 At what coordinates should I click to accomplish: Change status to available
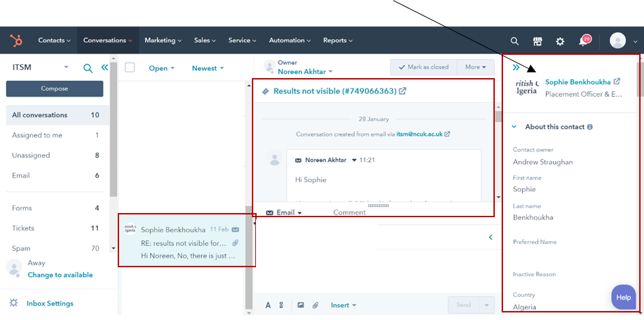pyautogui.click(x=60, y=275)
